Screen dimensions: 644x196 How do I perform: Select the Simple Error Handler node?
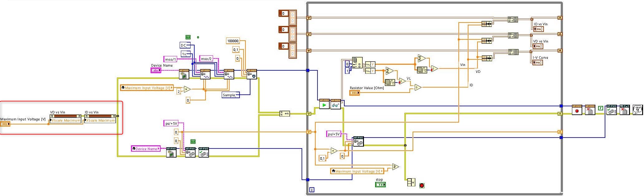[638, 110]
